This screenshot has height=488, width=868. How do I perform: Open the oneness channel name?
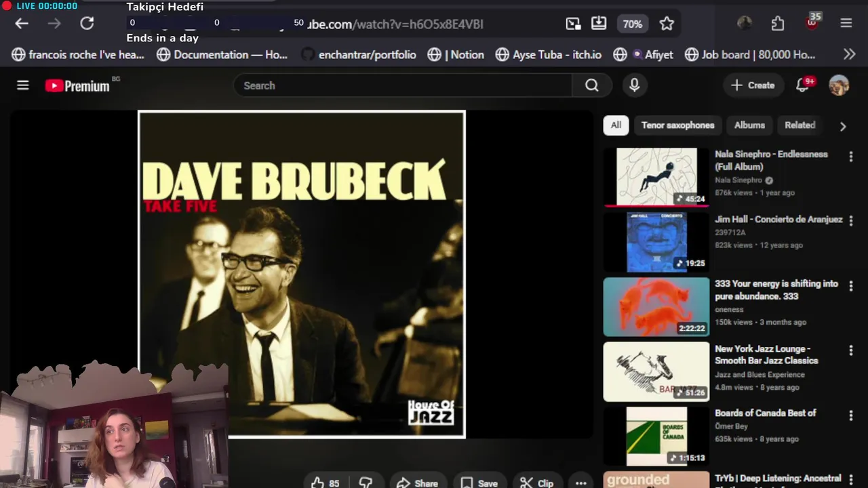click(729, 310)
